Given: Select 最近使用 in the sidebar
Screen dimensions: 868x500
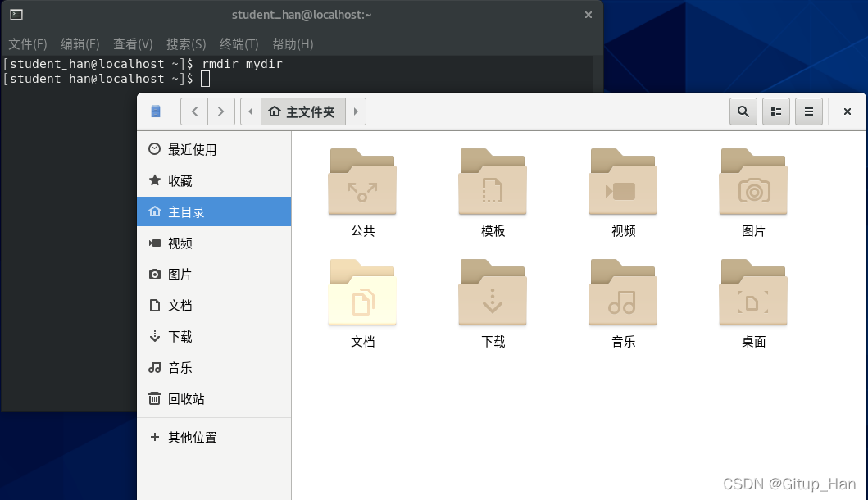Looking at the screenshot, I should 214,149.
